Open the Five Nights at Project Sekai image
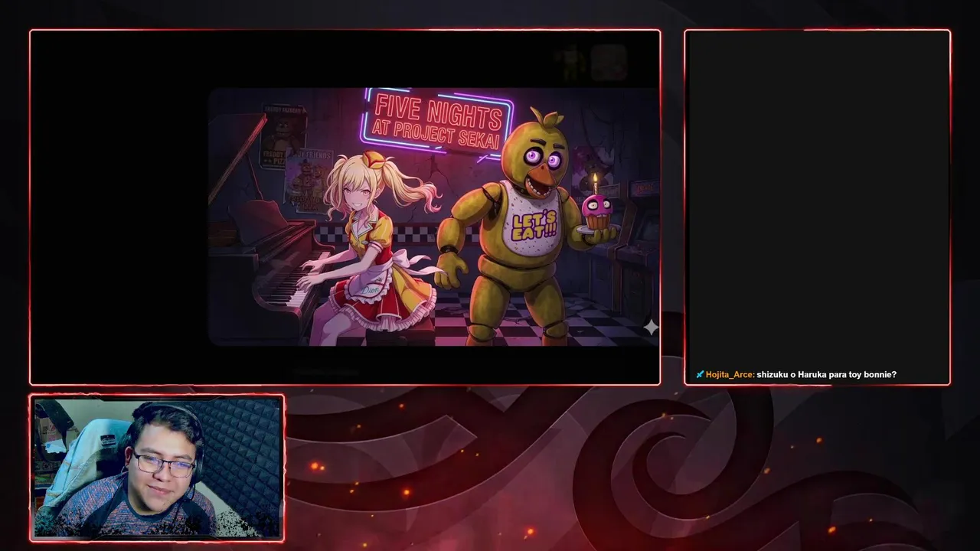This screenshot has height=551, width=980. [433, 217]
